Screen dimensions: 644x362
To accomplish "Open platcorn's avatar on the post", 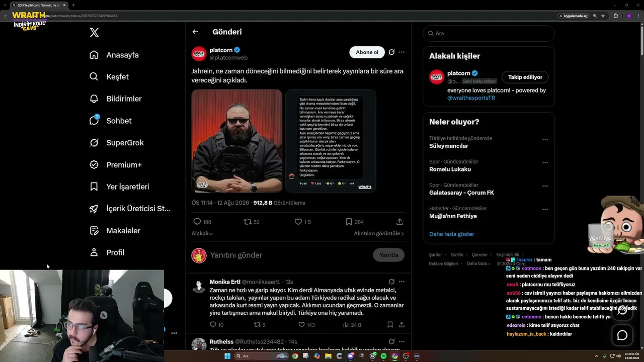I will click(x=199, y=54).
